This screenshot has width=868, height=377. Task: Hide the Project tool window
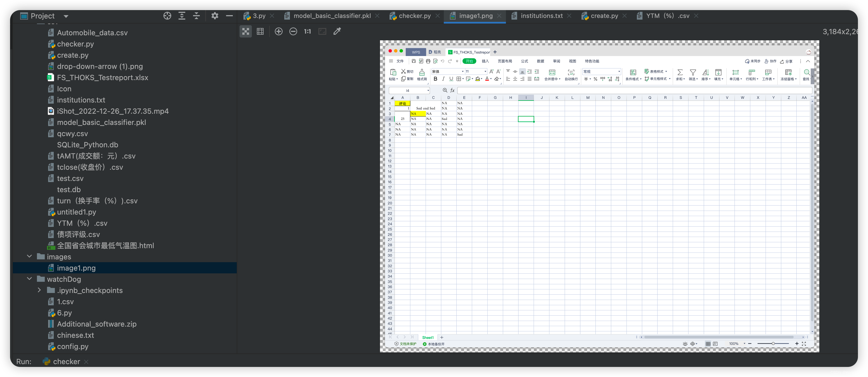tap(229, 16)
